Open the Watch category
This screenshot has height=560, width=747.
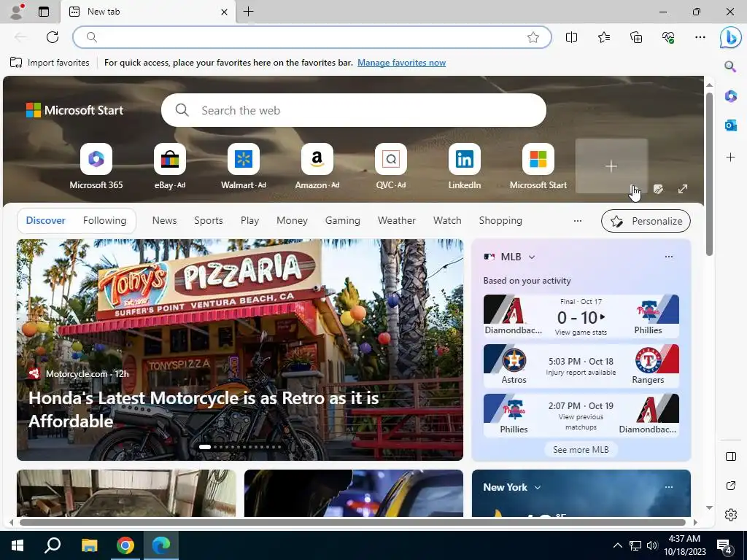pyautogui.click(x=447, y=220)
